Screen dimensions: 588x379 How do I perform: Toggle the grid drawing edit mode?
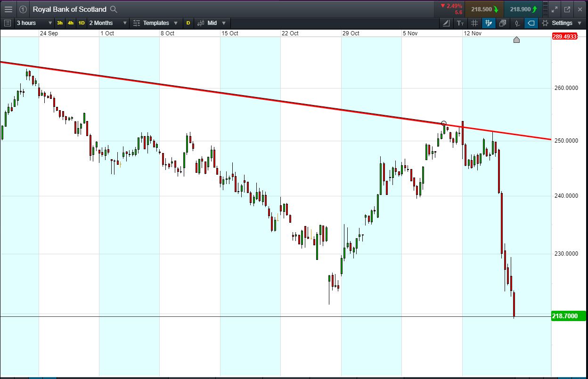(x=489, y=23)
